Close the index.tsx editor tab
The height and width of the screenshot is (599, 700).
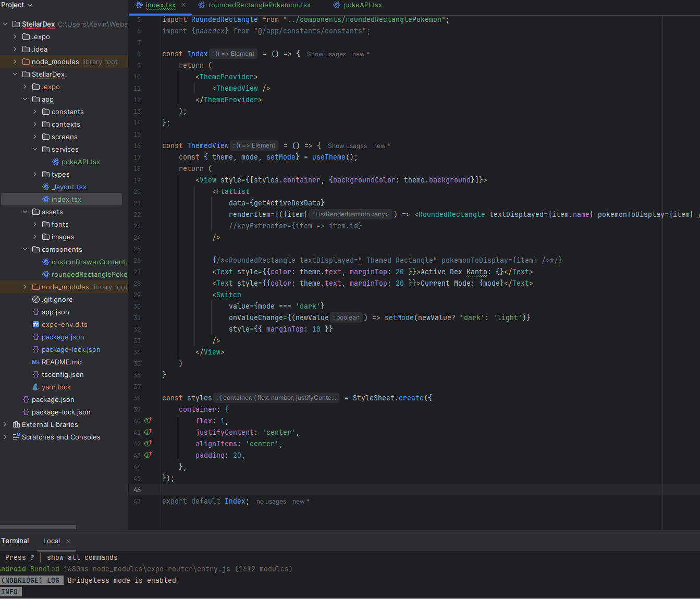pos(183,5)
